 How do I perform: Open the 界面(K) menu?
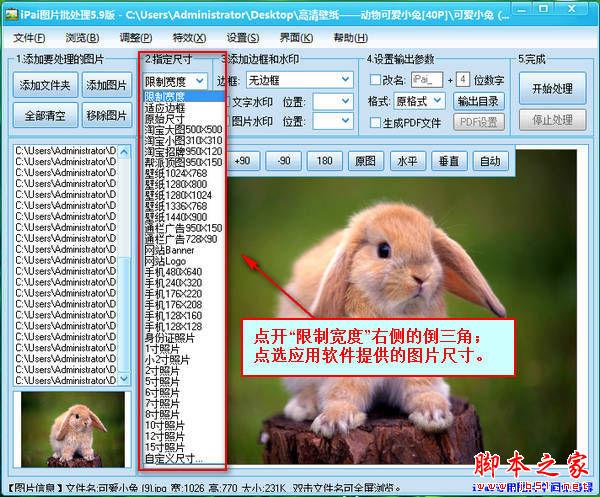coord(296,38)
